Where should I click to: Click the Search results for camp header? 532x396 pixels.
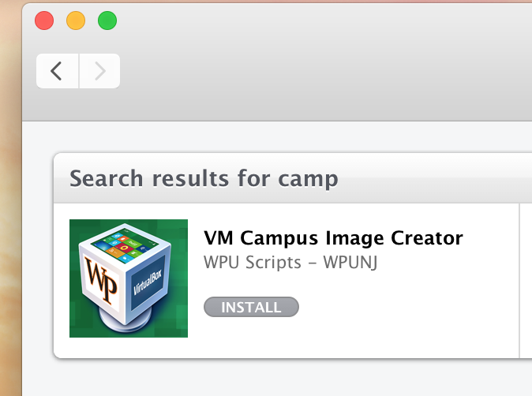[204, 178]
